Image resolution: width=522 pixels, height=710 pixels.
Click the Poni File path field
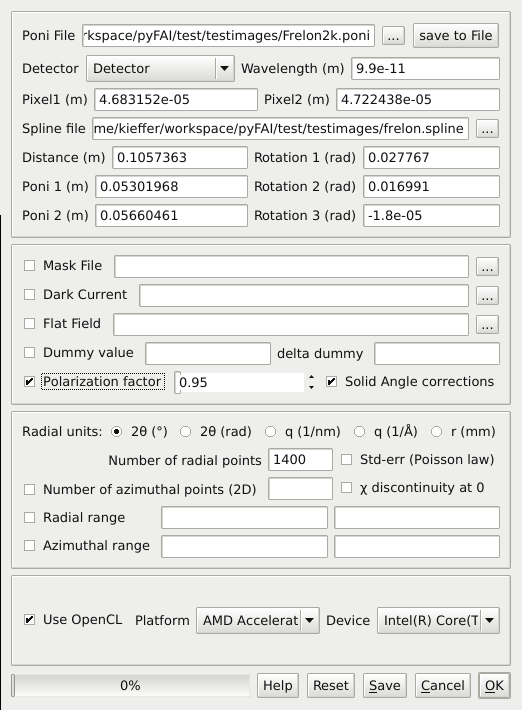pos(229,35)
